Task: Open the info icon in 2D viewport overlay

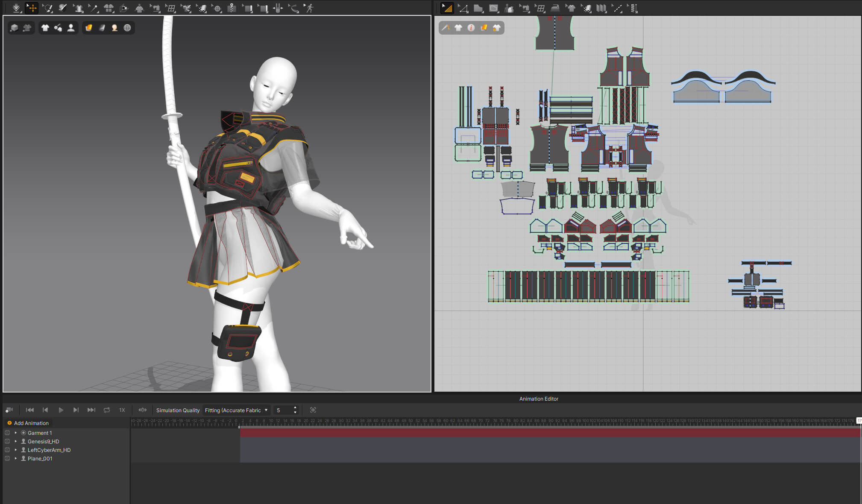Action: [471, 28]
